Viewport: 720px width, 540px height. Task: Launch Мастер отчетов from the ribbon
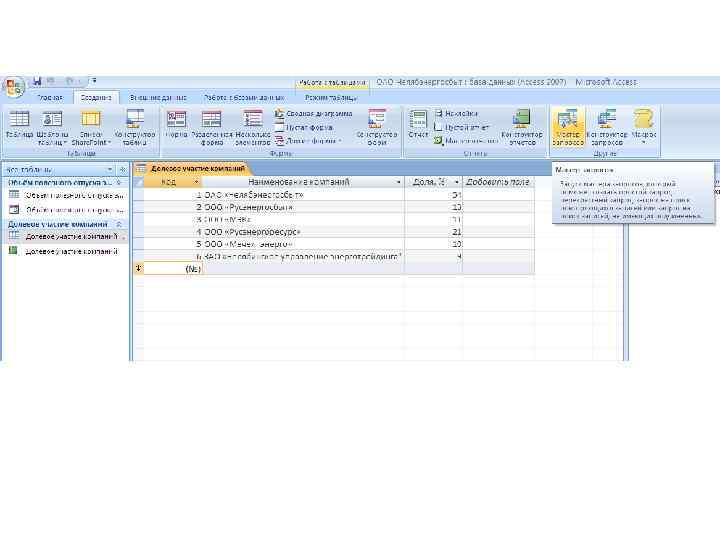[466, 141]
